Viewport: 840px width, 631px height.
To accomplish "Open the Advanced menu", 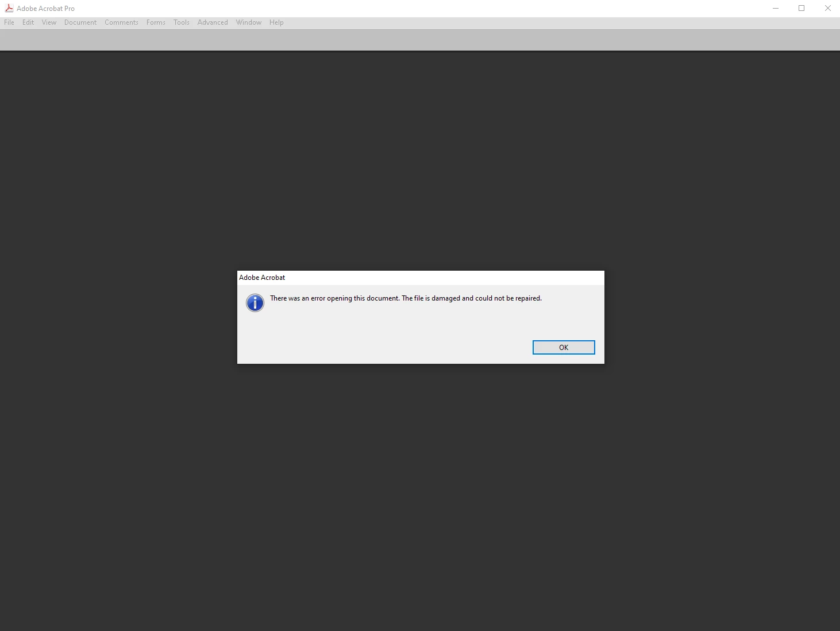I will coord(213,22).
